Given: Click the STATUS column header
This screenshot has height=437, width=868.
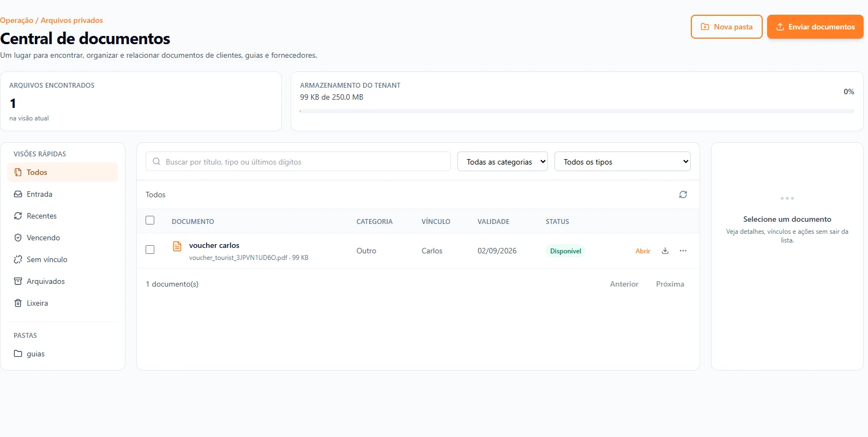Looking at the screenshot, I should 557,222.
